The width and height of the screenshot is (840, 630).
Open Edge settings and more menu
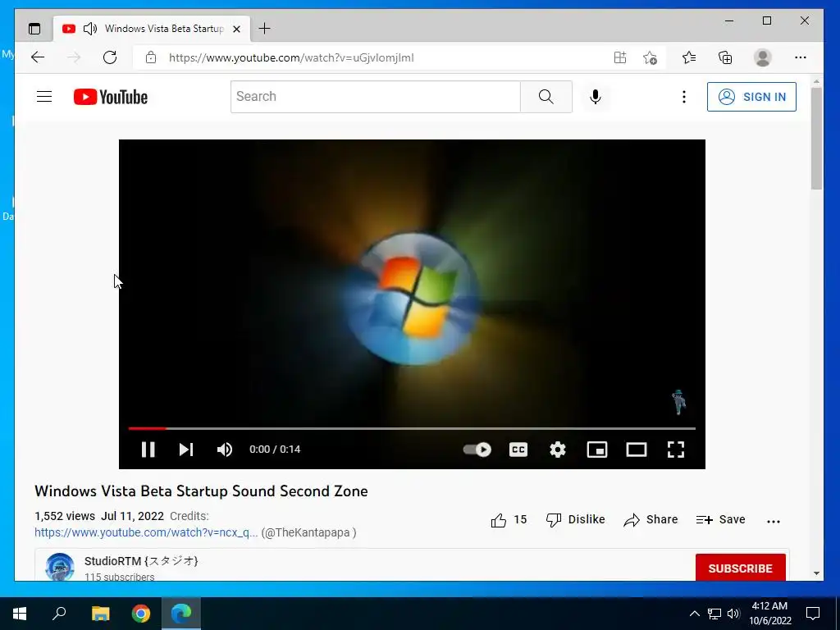coord(801,57)
